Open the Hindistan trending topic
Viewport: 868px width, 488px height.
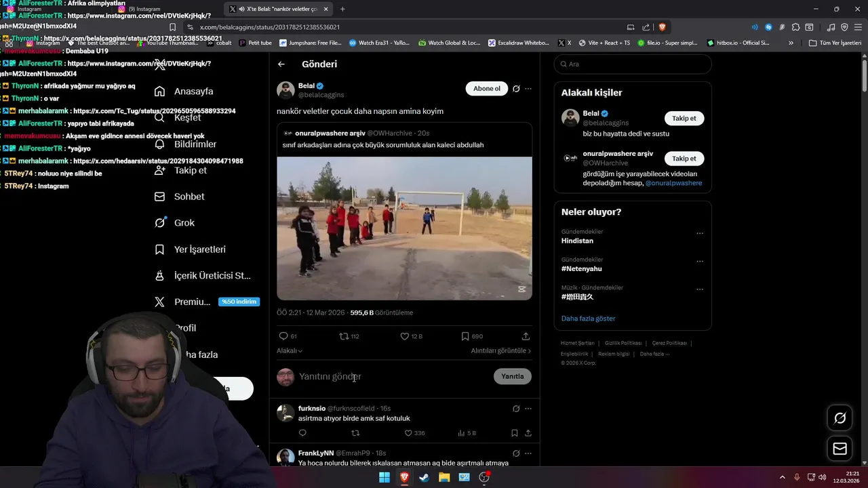point(577,241)
